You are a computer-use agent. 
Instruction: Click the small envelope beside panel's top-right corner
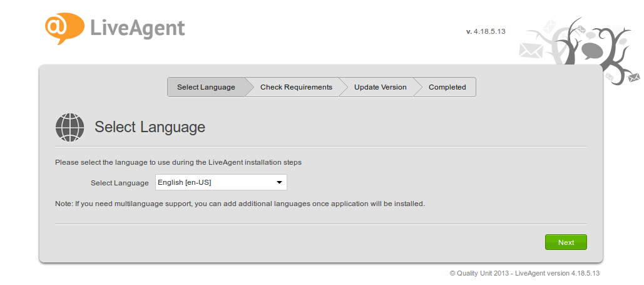[610, 76]
